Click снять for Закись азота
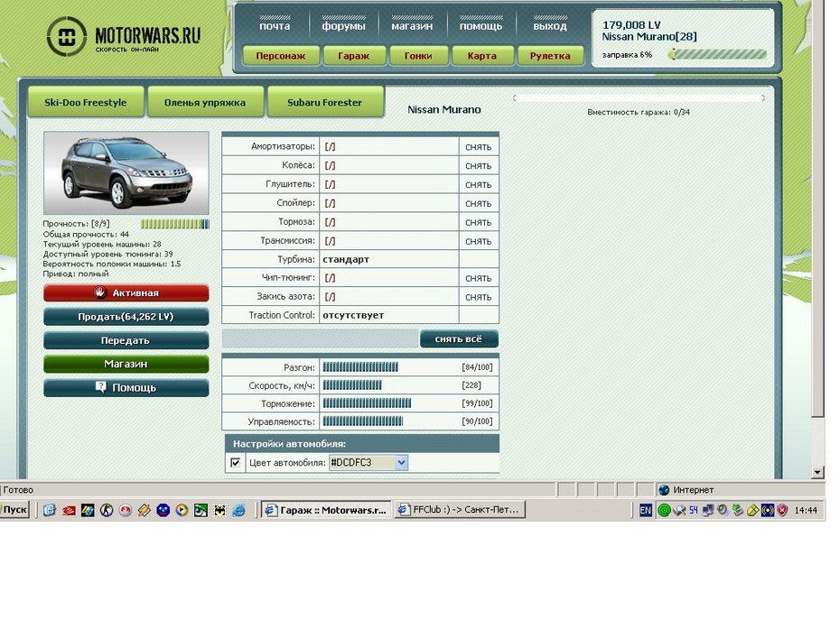This screenshot has height=630, width=840. pyautogui.click(x=479, y=297)
